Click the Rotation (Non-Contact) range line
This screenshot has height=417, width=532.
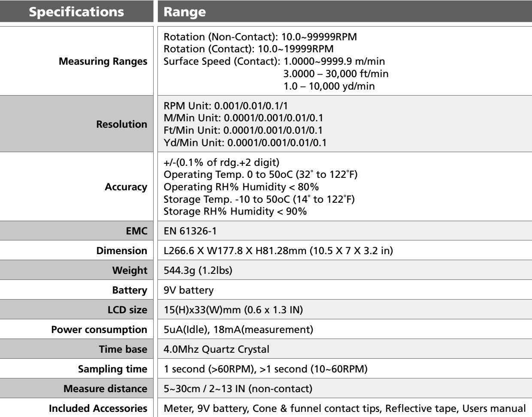[x=260, y=37]
